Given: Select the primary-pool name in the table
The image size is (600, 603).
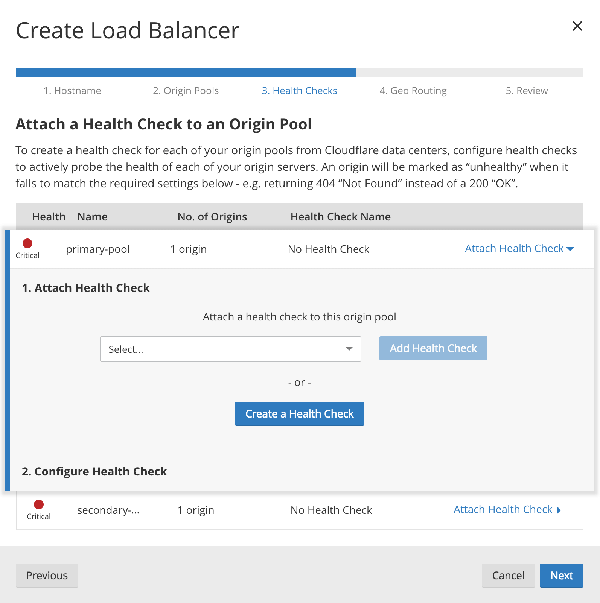Looking at the screenshot, I should 98,249.
